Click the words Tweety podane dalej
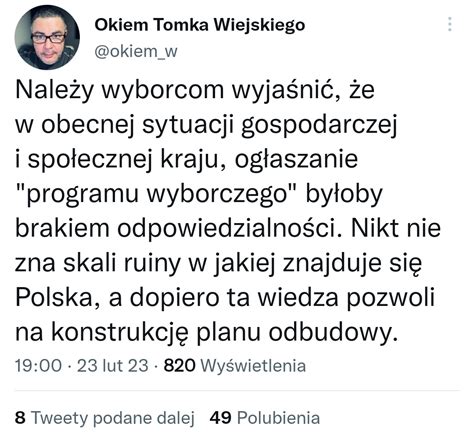The image size is (474, 444). click(113, 418)
